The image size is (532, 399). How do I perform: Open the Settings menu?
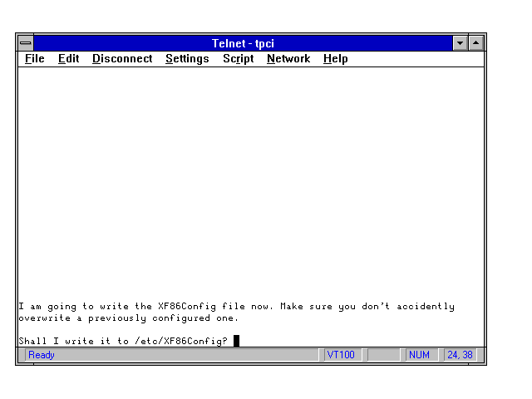[187, 59]
